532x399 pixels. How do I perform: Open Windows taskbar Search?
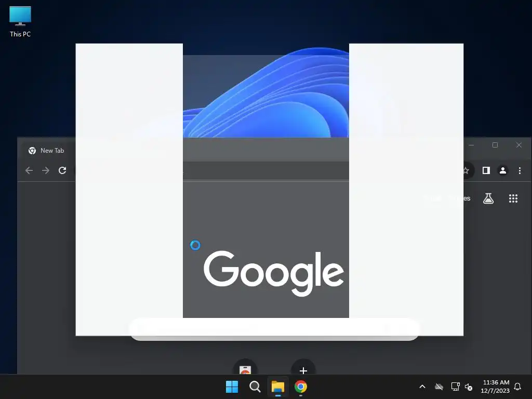(x=255, y=387)
